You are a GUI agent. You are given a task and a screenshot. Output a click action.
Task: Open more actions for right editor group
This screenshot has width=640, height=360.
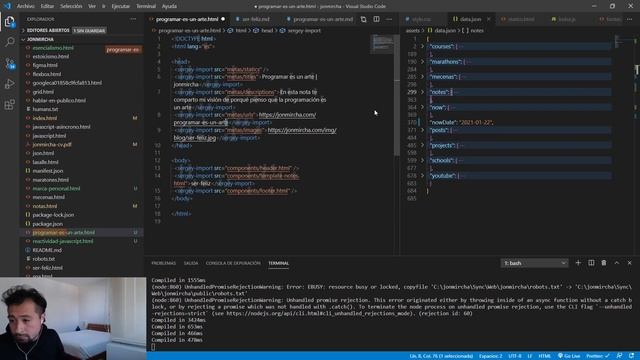click(x=629, y=19)
